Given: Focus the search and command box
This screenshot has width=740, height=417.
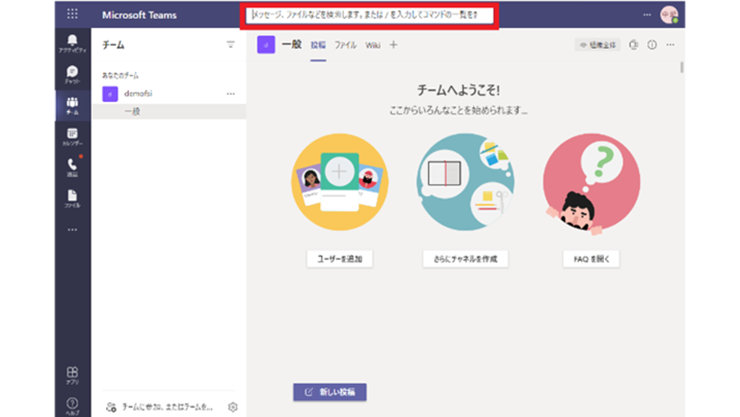Looking at the screenshot, I should [x=370, y=15].
